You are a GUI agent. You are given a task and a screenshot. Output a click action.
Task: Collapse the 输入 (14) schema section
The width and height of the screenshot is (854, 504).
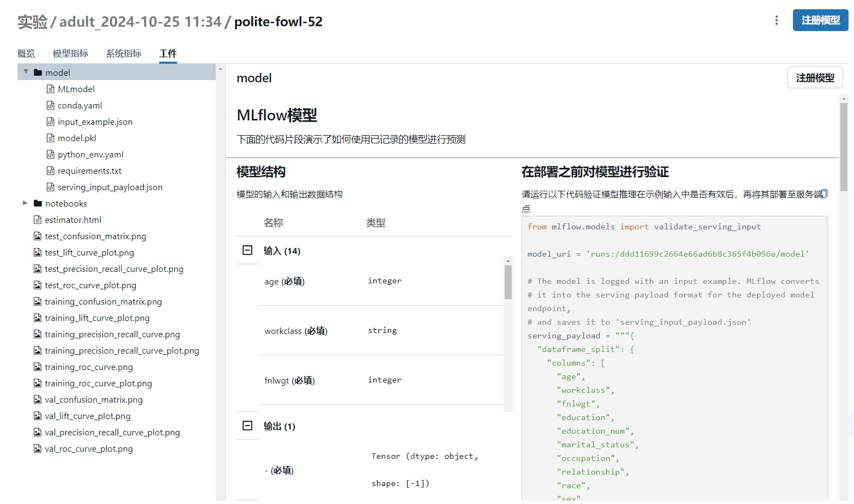tap(247, 250)
